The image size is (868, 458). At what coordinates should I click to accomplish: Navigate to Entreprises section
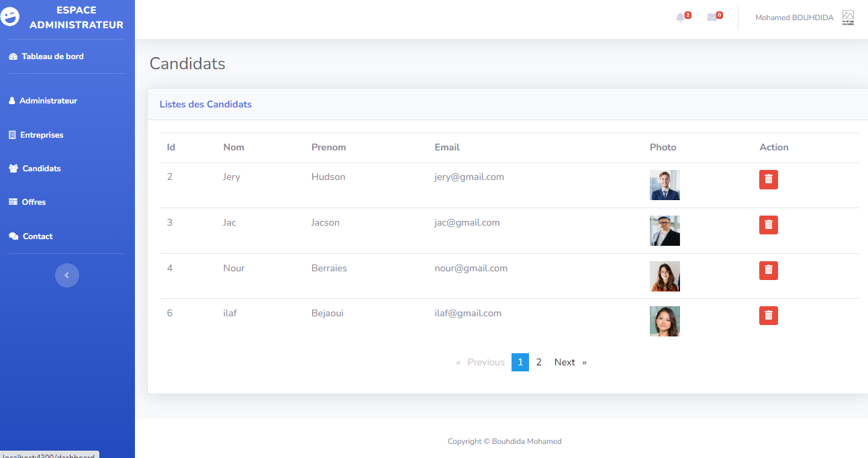pyautogui.click(x=41, y=135)
